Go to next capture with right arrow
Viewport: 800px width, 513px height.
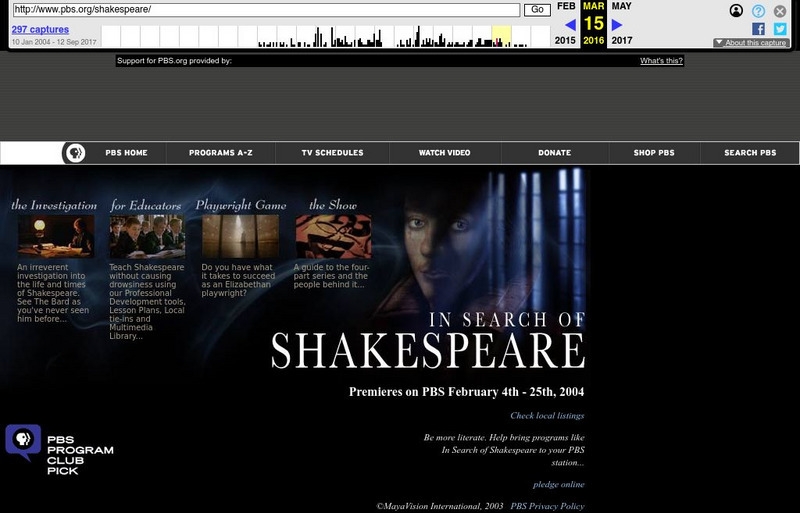617,25
